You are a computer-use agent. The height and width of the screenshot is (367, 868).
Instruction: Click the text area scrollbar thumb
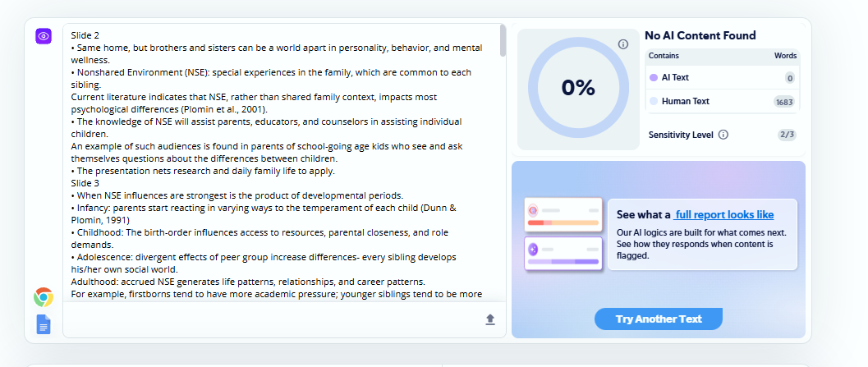tap(503, 40)
